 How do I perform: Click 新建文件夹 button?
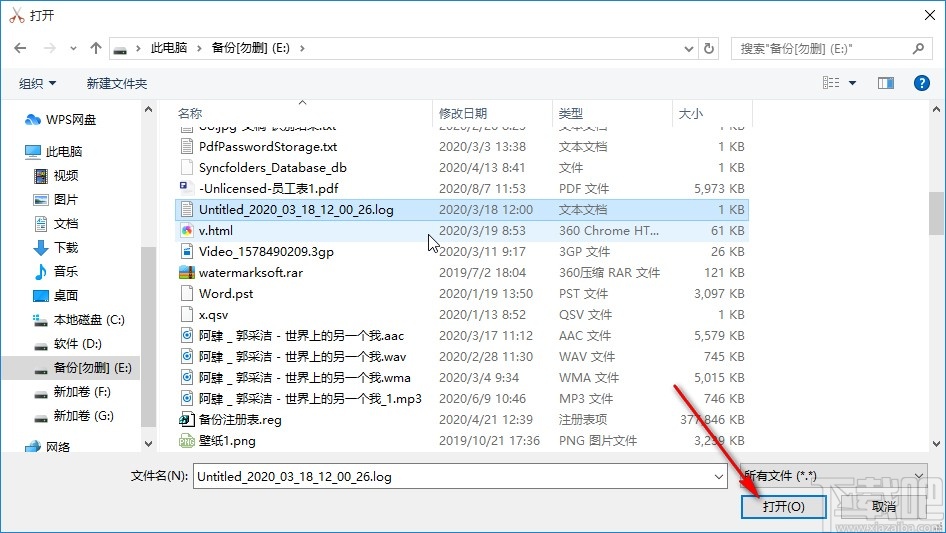tap(116, 83)
